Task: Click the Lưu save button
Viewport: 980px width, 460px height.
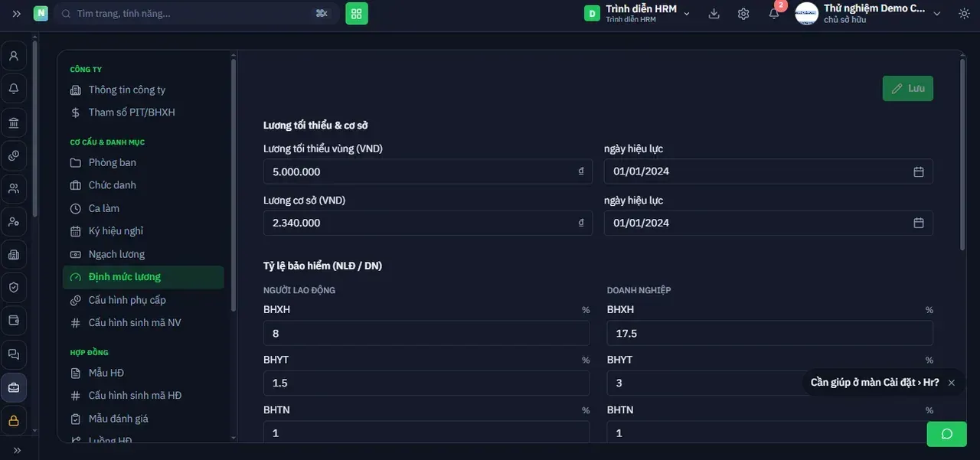Action: pos(908,89)
